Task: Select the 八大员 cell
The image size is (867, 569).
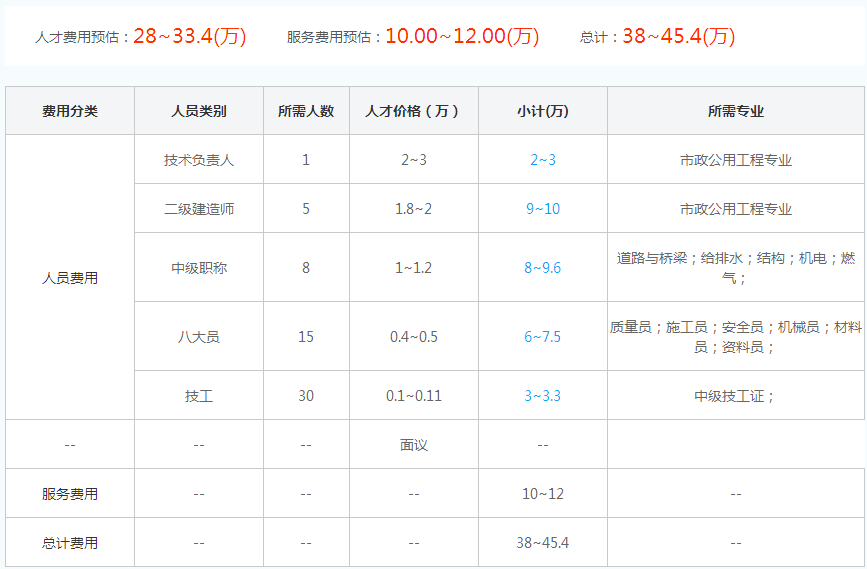Action: pos(199,336)
